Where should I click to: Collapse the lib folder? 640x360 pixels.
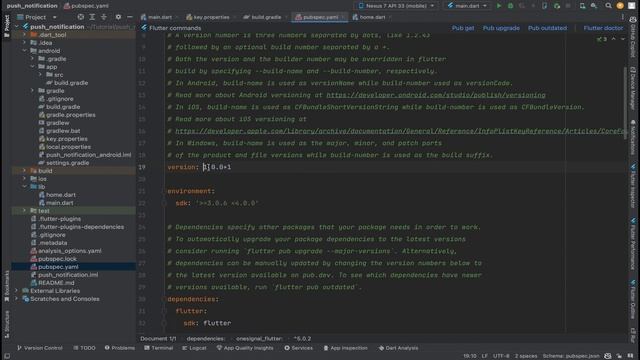[24, 187]
